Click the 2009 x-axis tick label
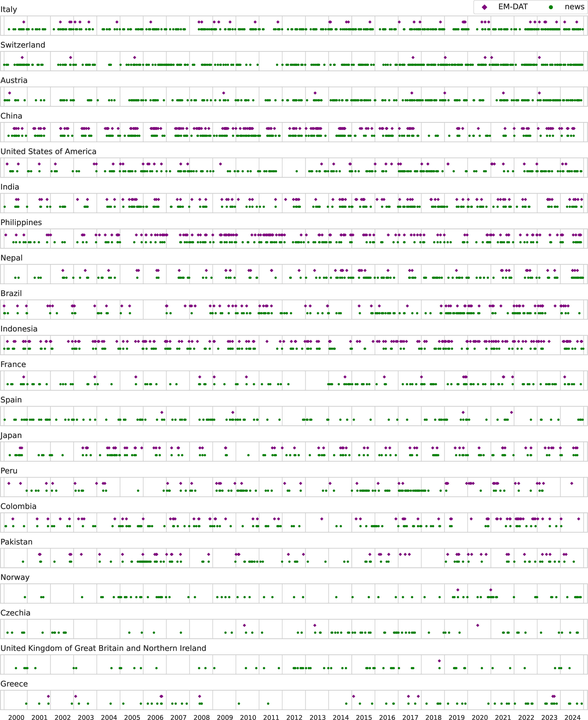 (x=225, y=717)
